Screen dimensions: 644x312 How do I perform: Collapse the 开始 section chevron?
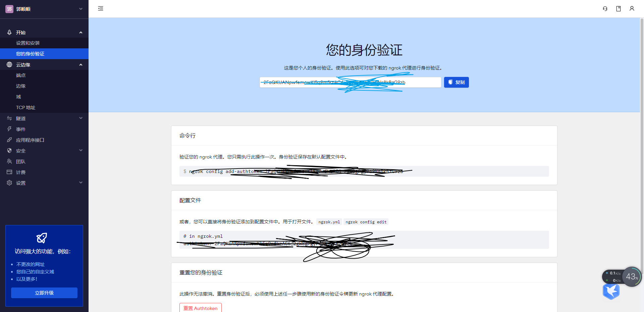click(81, 33)
